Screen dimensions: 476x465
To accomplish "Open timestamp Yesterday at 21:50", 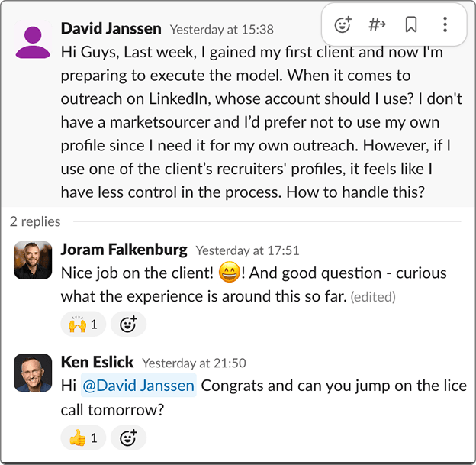I will pos(194,363).
